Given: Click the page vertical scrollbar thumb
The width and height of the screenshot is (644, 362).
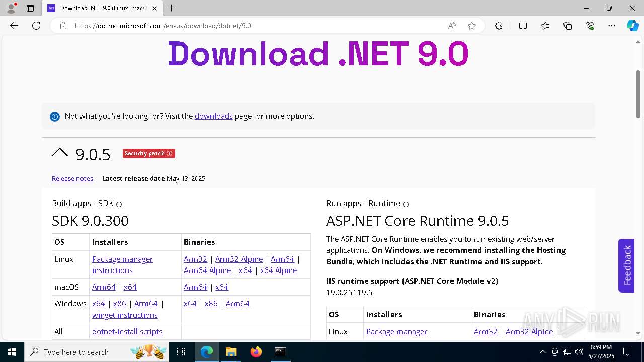Looking at the screenshot, I should tap(638, 94).
